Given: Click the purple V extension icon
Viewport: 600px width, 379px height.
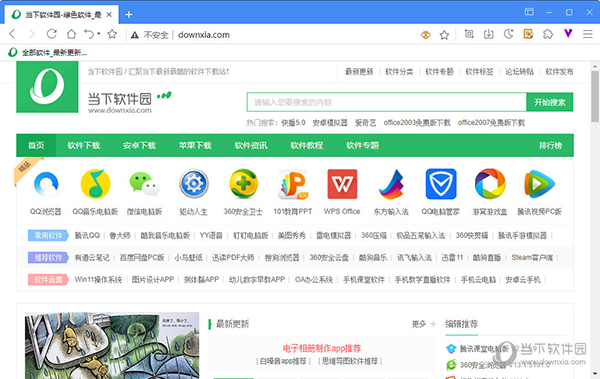Looking at the screenshot, I should [x=568, y=34].
